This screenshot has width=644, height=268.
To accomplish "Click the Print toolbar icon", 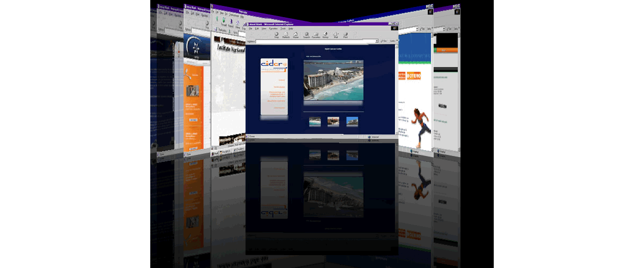I will coord(346,35).
